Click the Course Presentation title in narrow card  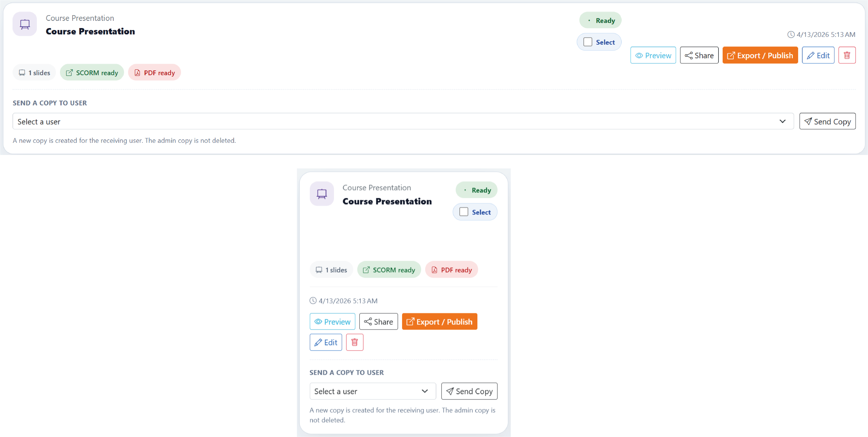pyautogui.click(x=387, y=201)
